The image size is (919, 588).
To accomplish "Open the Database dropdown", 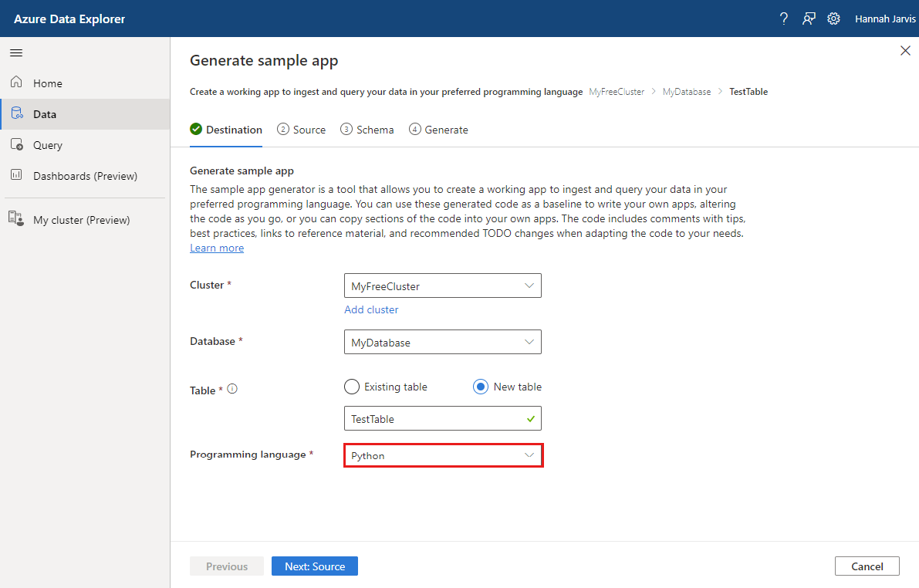I will [443, 342].
